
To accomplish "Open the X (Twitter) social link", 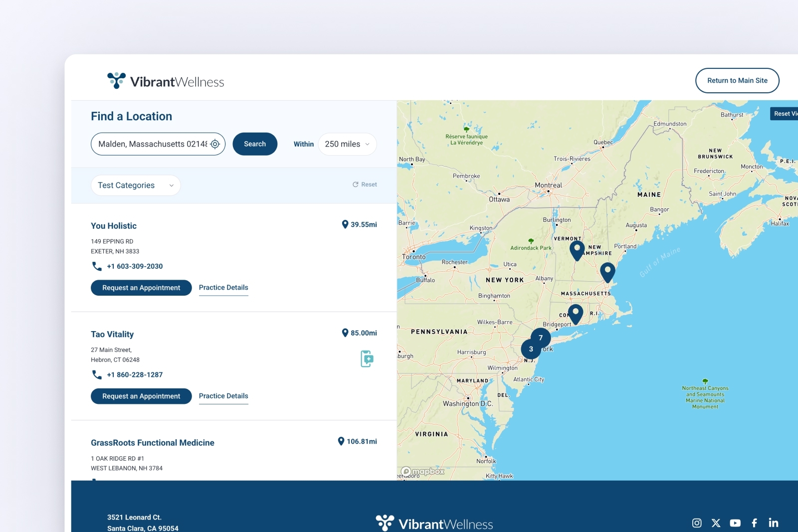I will click(x=716, y=523).
